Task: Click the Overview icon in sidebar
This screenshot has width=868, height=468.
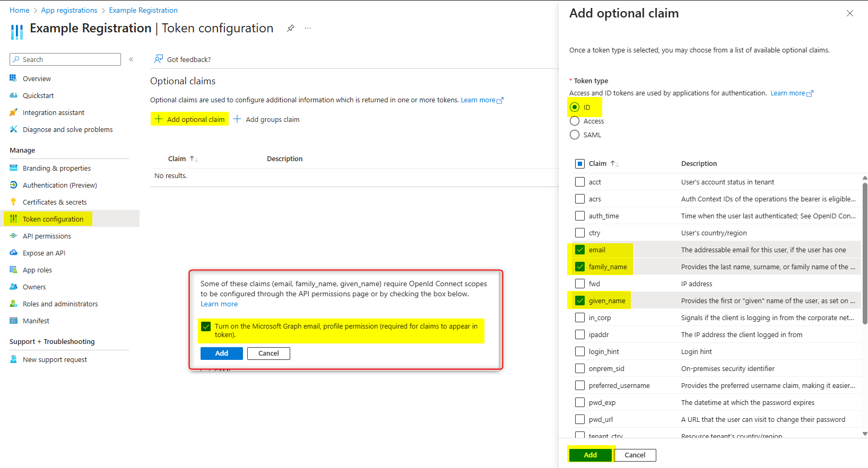Action: [13, 78]
